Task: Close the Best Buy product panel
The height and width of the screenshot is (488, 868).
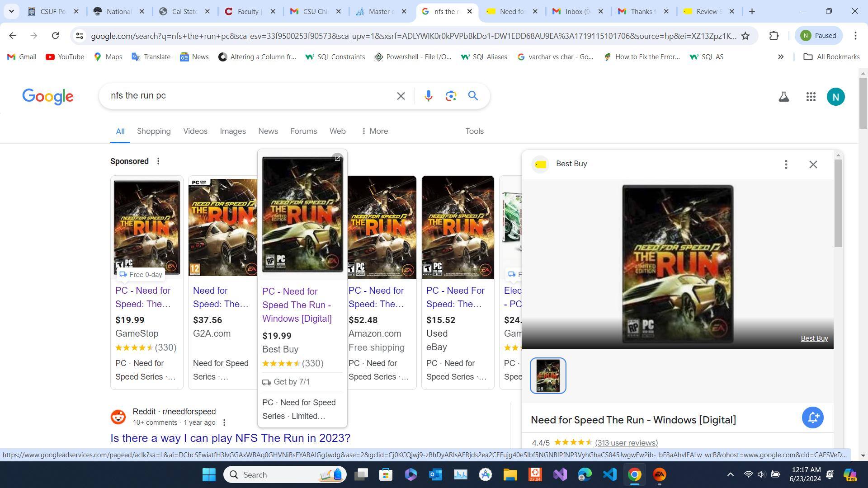Action: 813,164
